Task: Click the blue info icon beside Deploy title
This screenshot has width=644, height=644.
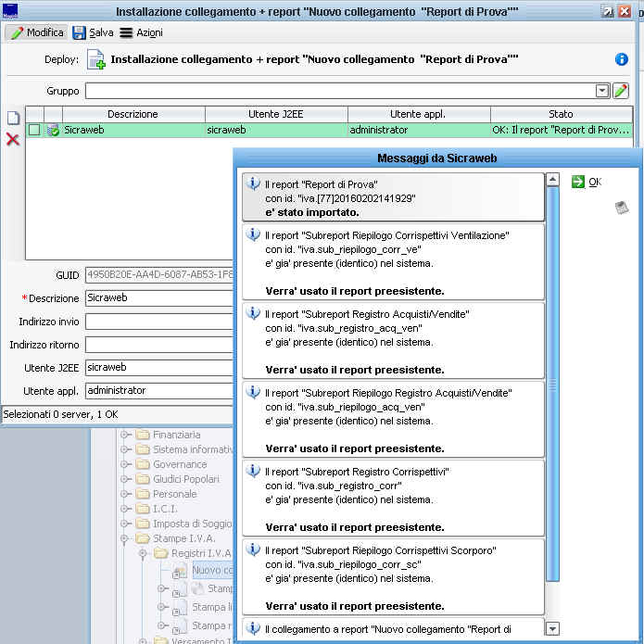Action: point(622,59)
